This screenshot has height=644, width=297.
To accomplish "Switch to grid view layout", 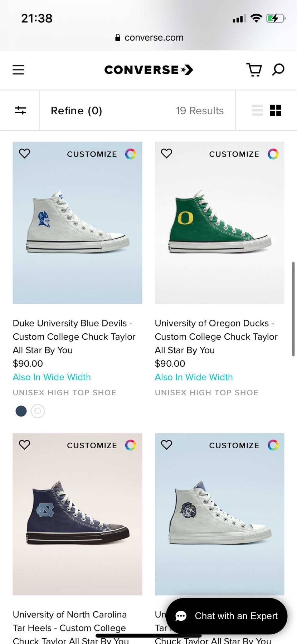I will (276, 110).
